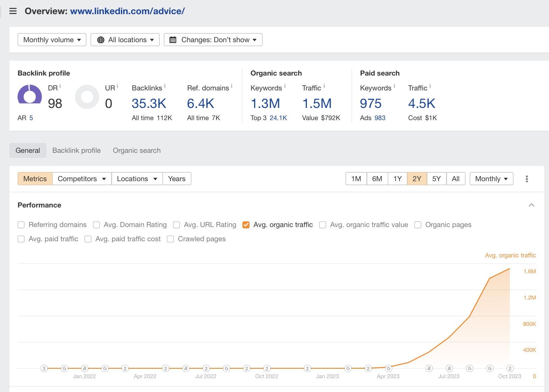This screenshot has height=392, width=549.
Task: Enable the Avg. URL Rating checkbox
Action: pos(176,225)
